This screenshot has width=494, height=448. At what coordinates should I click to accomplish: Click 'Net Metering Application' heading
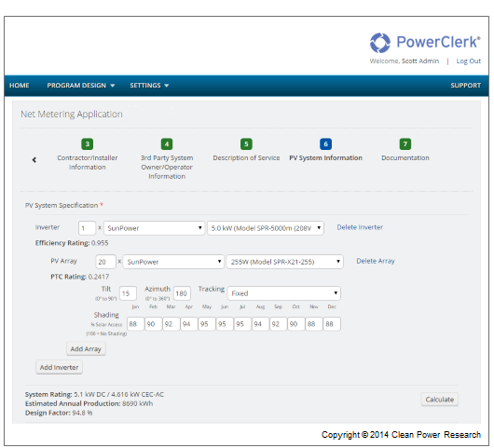(x=72, y=114)
